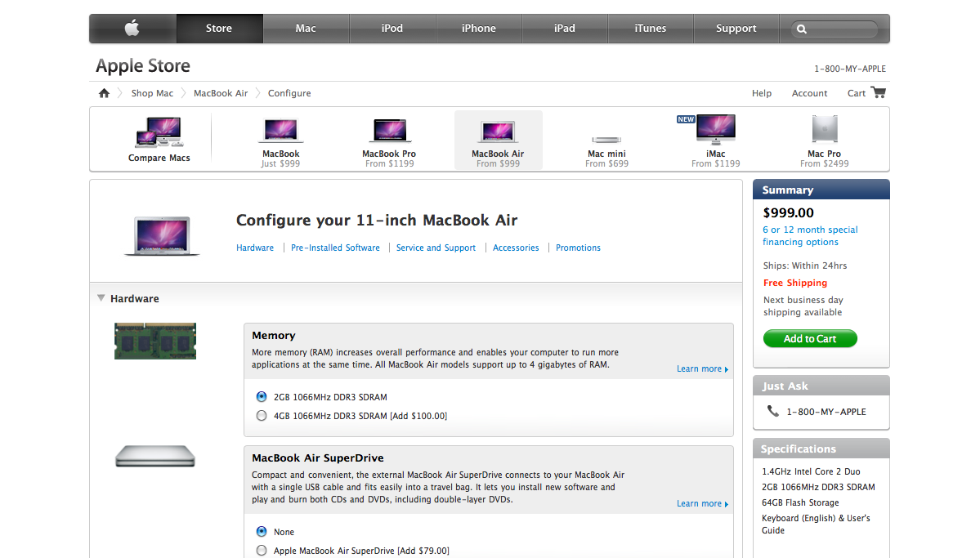
Task: Choose the iMac product icon
Action: [716, 129]
